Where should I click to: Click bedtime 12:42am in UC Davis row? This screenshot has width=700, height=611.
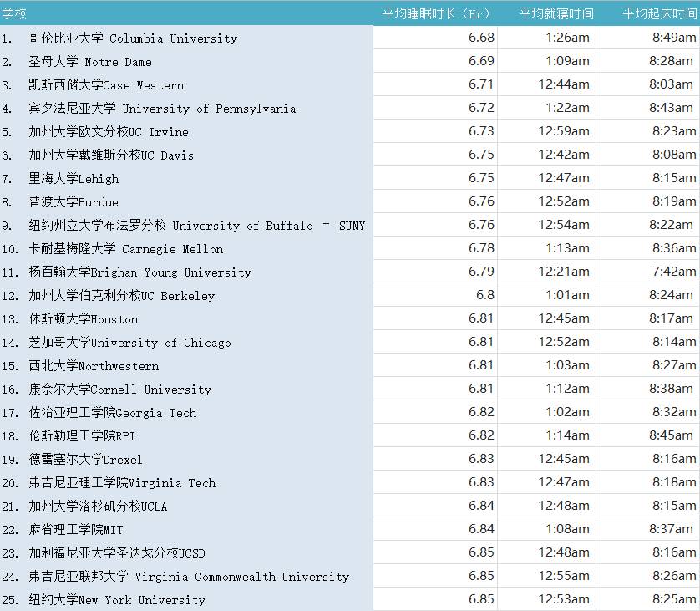(x=564, y=154)
